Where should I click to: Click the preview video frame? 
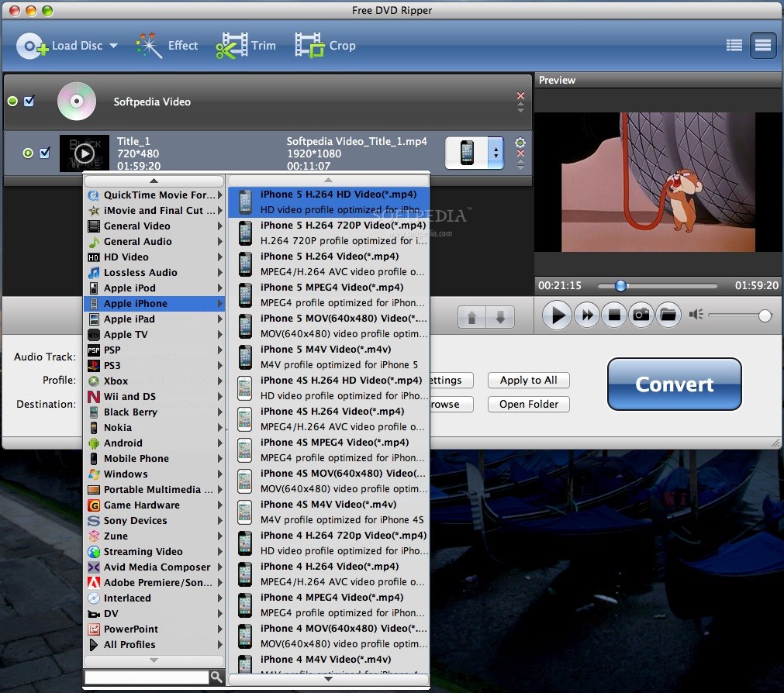[x=658, y=182]
